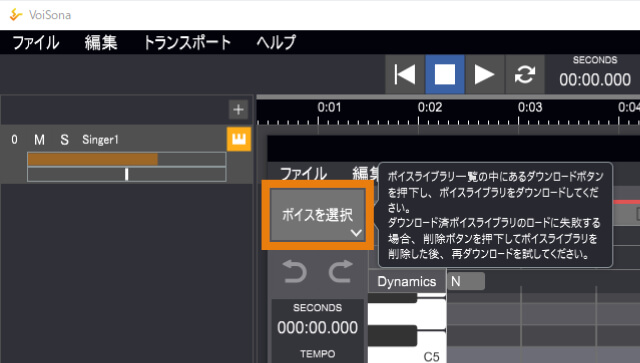
Task: Expand the chevron on the voice selector
Action: pyautogui.click(x=356, y=233)
